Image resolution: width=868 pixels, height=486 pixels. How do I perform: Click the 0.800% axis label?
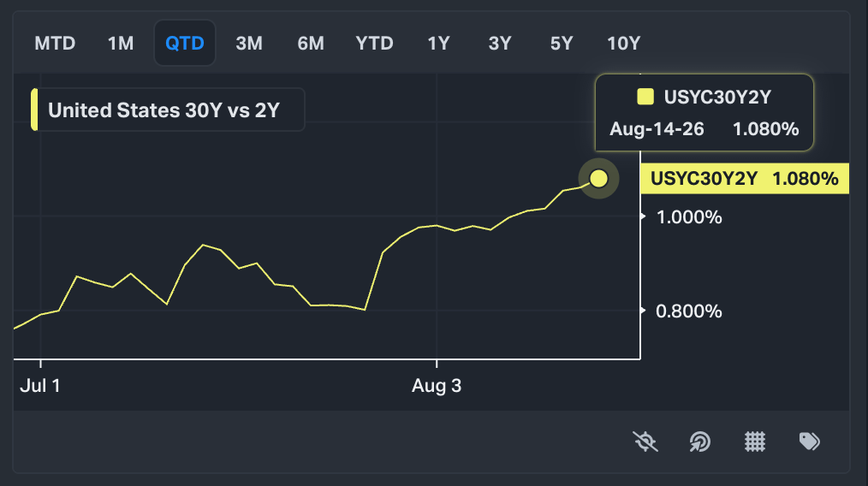pos(689,311)
